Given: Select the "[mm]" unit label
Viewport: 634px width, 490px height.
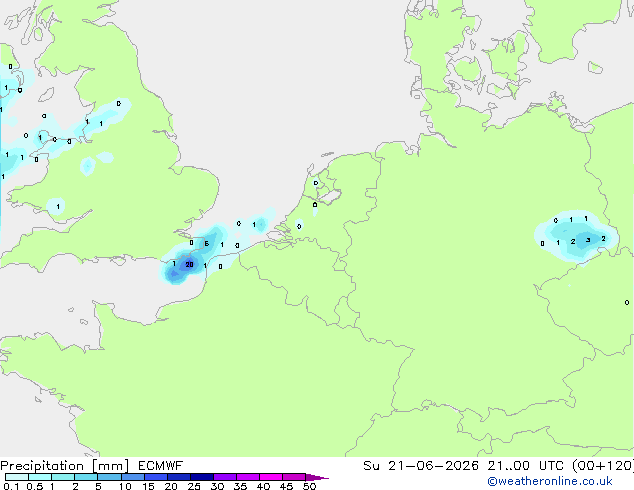Looking at the screenshot, I should click(x=110, y=466).
